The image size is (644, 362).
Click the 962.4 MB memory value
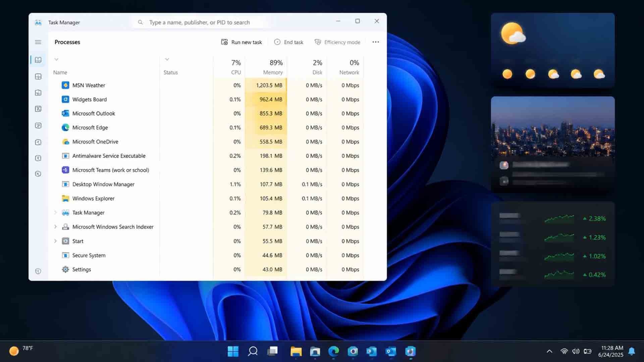coord(271,99)
